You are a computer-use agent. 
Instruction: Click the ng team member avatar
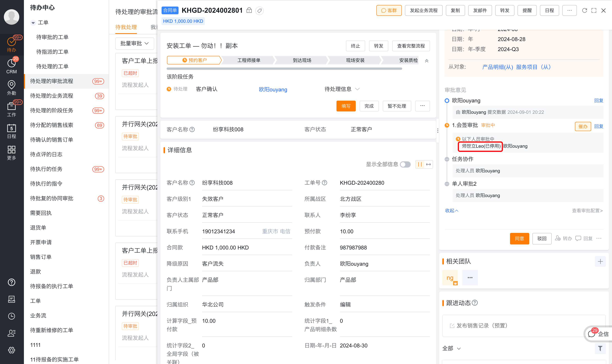tap(450, 278)
